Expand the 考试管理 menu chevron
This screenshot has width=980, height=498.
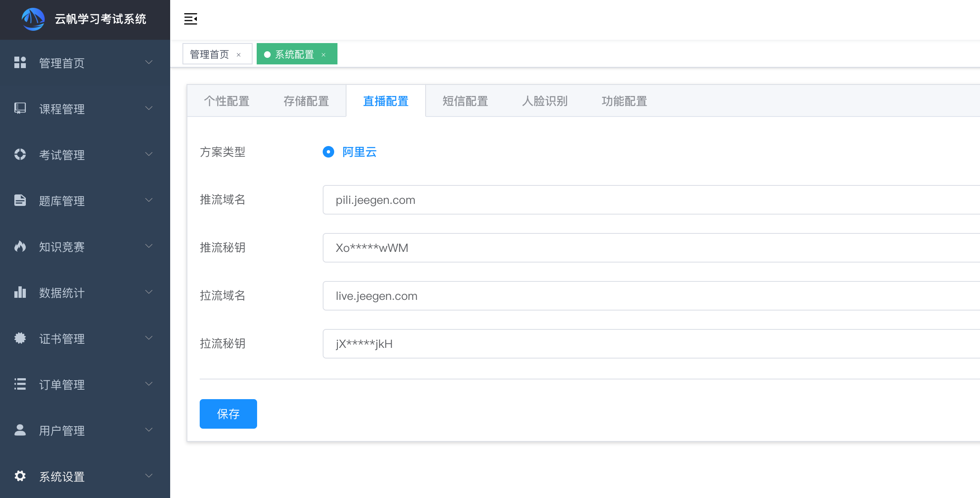149,154
